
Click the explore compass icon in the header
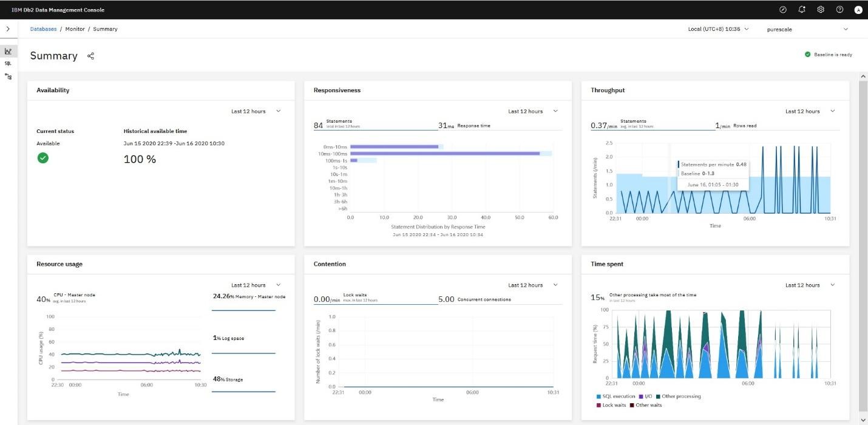782,9
